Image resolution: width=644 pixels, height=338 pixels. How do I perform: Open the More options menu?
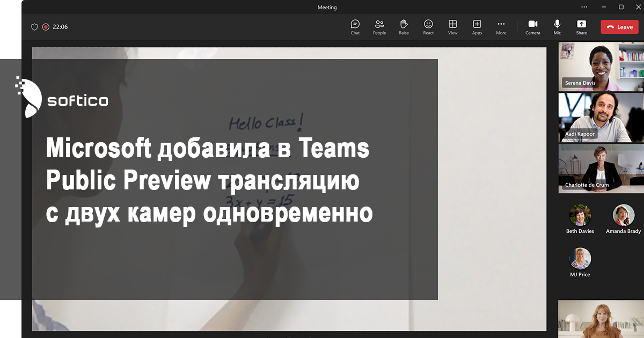501,27
